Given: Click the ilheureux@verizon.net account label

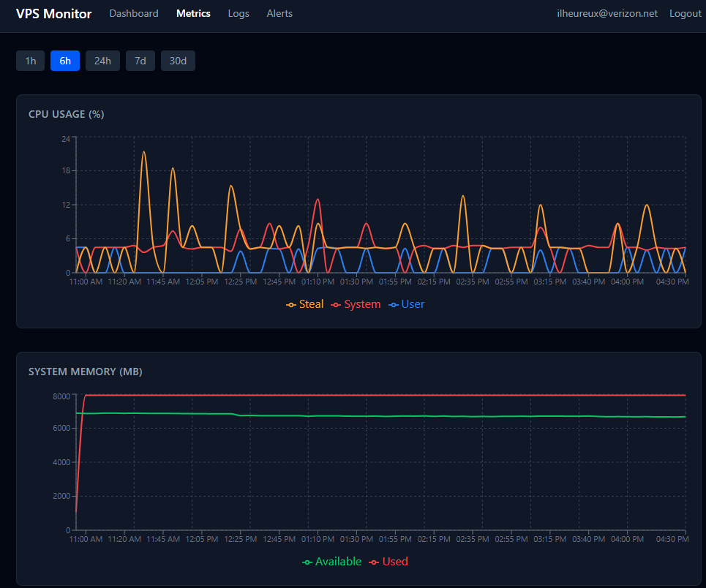Looking at the screenshot, I should pyautogui.click(x=606, y=13).
